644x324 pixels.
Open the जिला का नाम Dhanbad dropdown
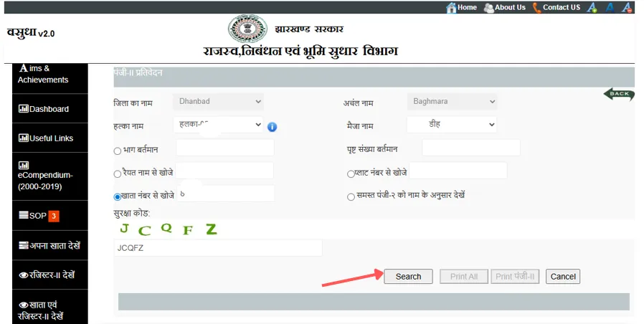[218, 102]
